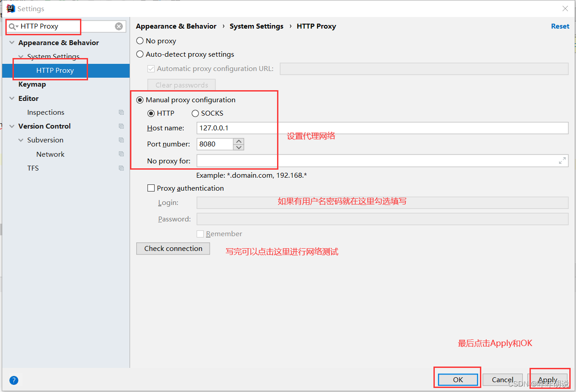Click project-level icon beside TFS
This screenshot has height=392, width=576.
(x=121, y=168)
